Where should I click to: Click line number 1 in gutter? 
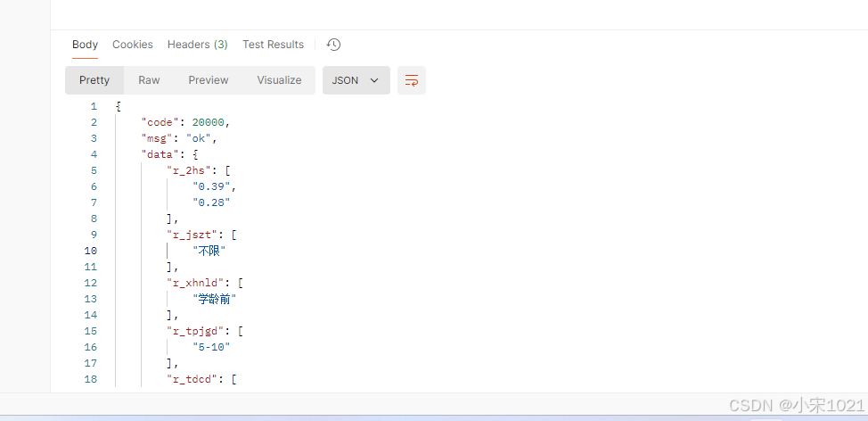(94, 106)
